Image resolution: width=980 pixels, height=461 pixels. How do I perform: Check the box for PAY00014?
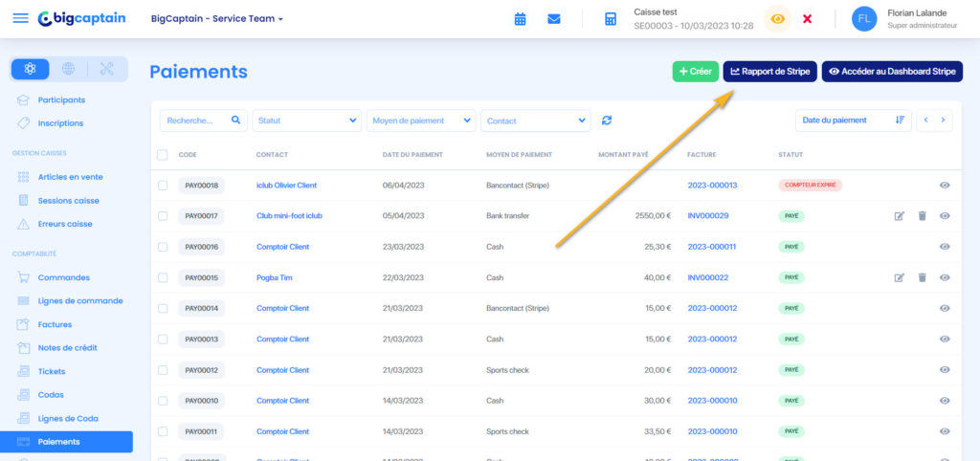click(x=163, y=308)
